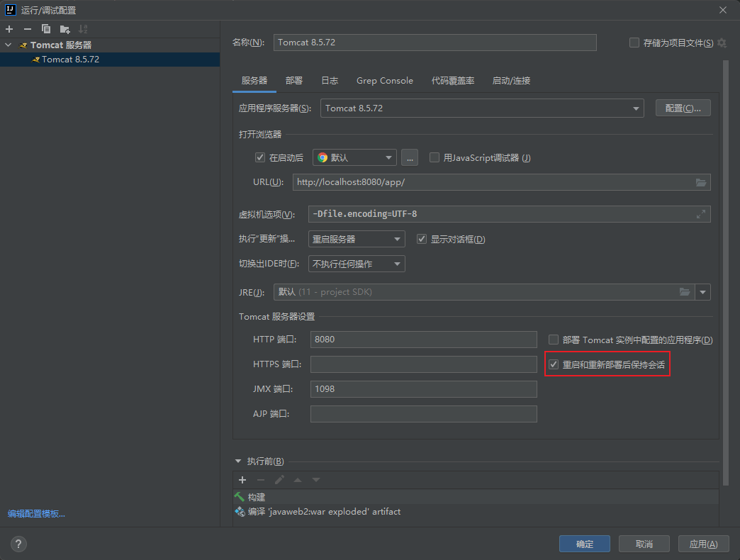Confirm with the OK button

[584, 544]
